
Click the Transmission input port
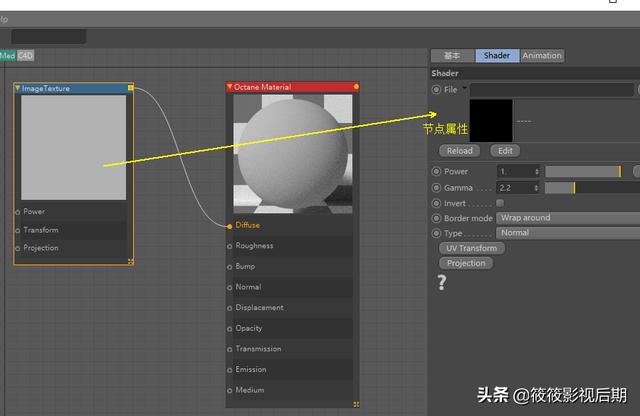pyautogui.click(x=230, y=349)
